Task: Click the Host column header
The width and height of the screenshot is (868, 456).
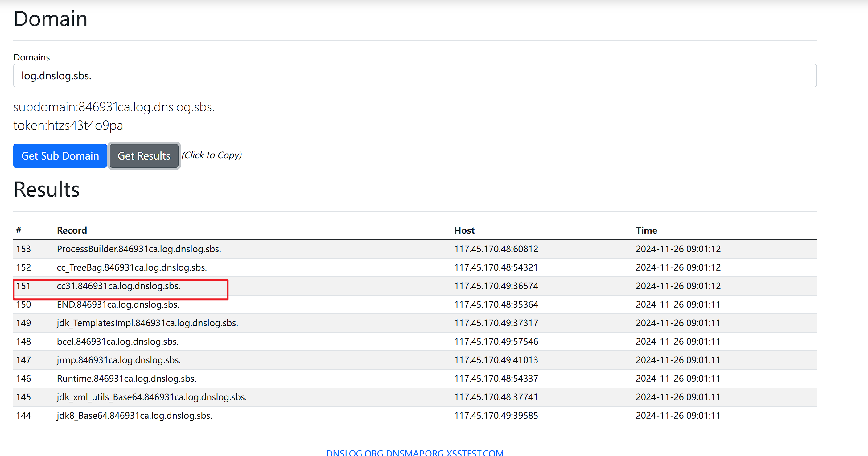Action: point(464,230)
